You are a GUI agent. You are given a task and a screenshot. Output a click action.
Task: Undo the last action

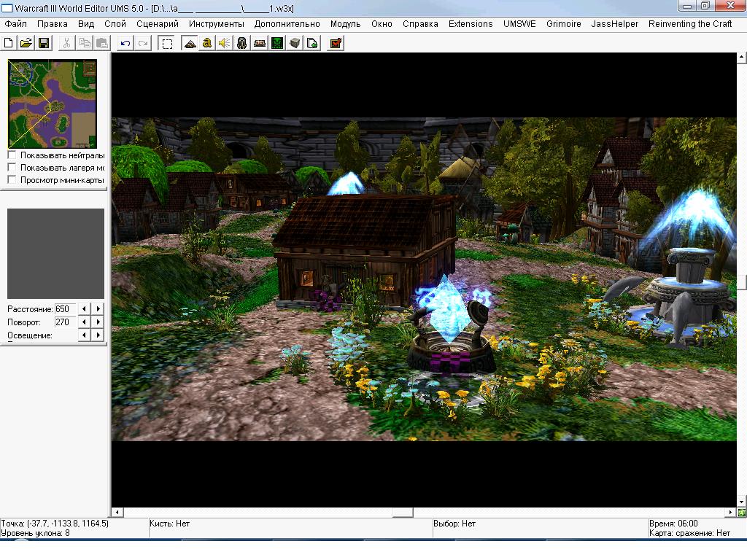125,43
